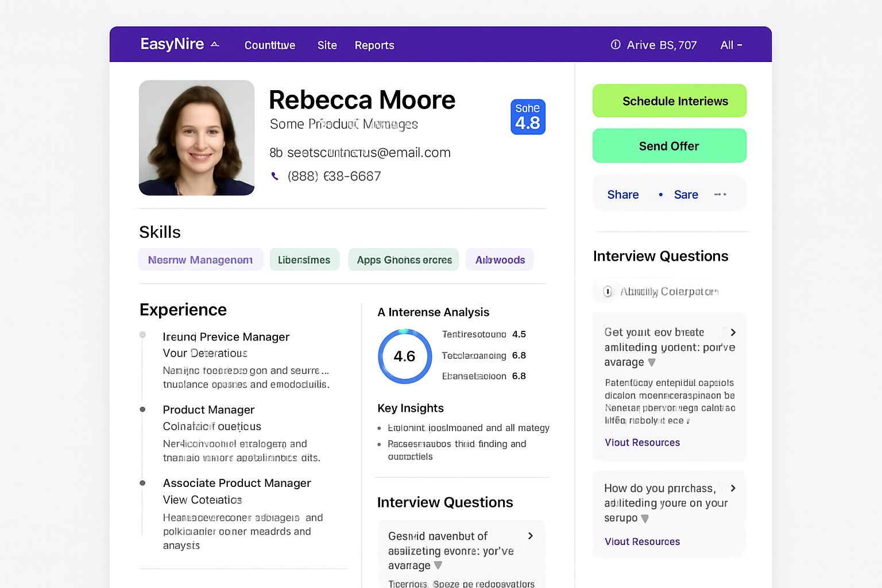Click the 4.8 score badge next to Rebecca Moore
The height and width of the screenshot is (588, 882).
point(527,117)
